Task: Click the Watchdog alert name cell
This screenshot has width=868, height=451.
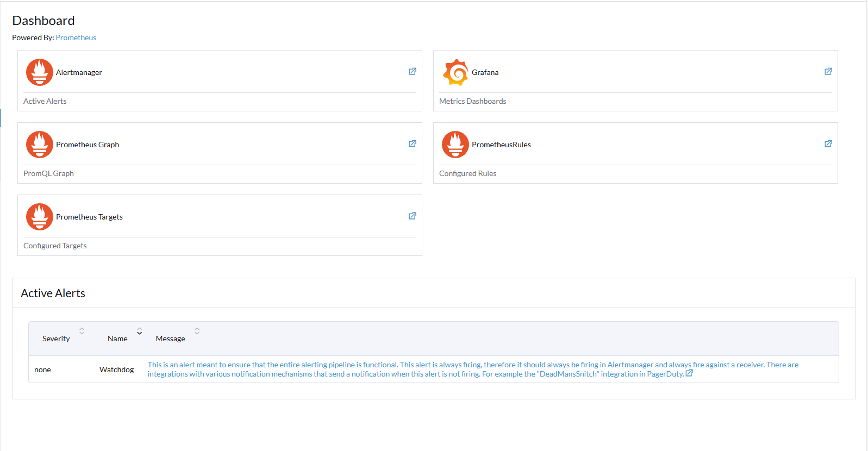Action: [116, 369]
